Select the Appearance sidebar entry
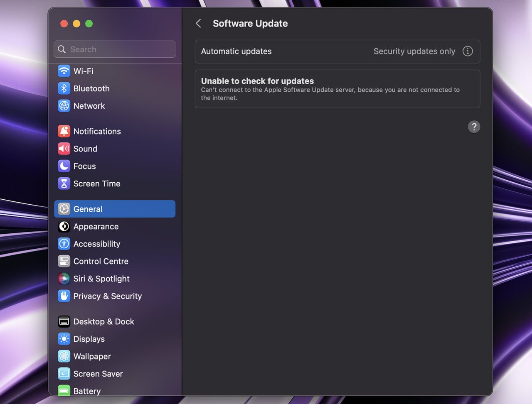Image resolution: width=532 pixels, height=404 pixels. click(96, 226)
